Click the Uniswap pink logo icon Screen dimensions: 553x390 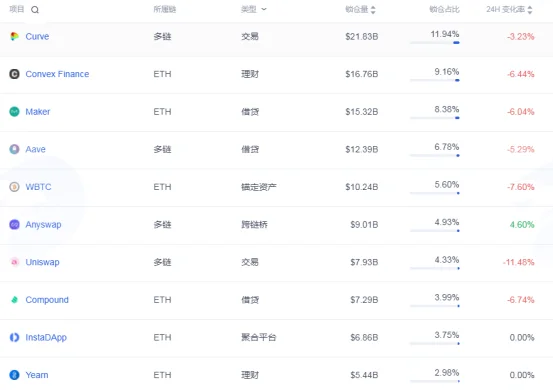14,262
